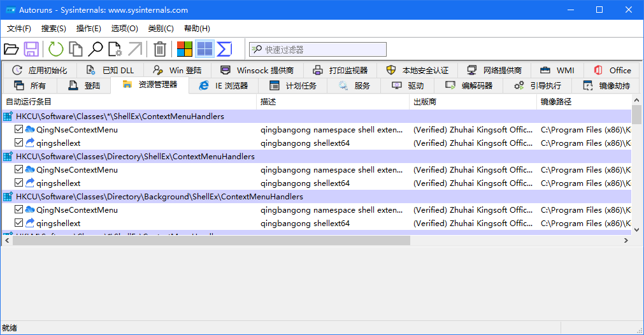Image resolution: width=644 pixels, height=335 pixels.
Task: Uncheck qingshellext under Directory\Background key
Action: point(18,222)
